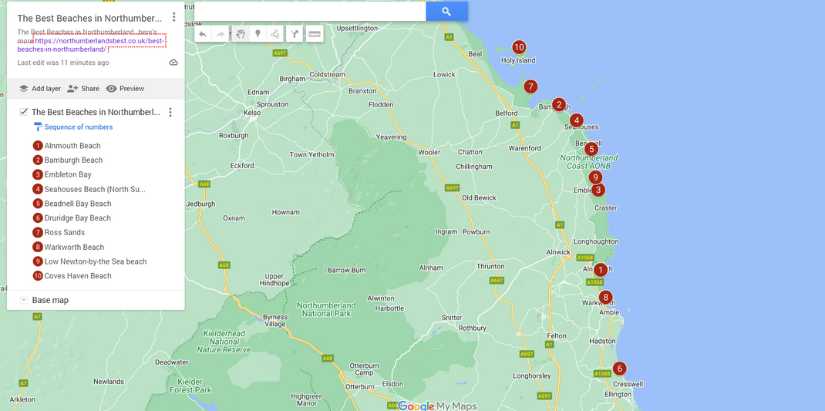The height and width of the screenshot is (411, 825).
Task: Click map marker number 10 at Holy Island
Action: [x=519, y=47]
